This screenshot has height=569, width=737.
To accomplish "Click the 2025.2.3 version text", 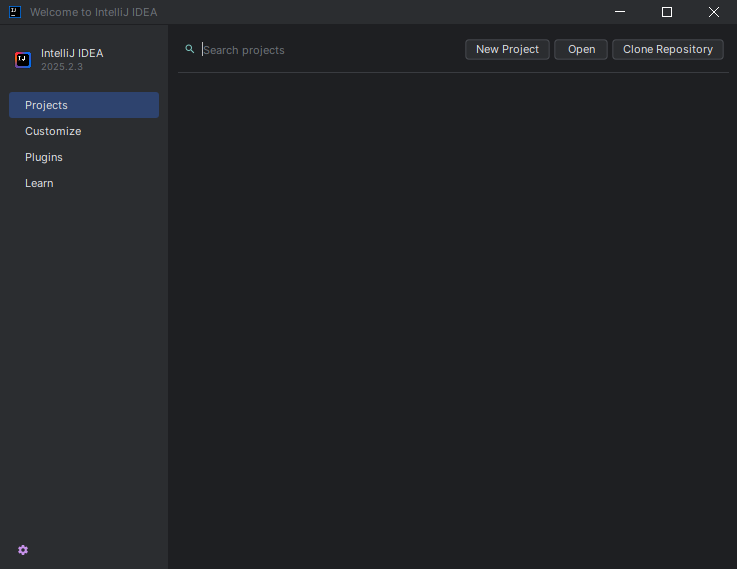I will tap(62, 67).
